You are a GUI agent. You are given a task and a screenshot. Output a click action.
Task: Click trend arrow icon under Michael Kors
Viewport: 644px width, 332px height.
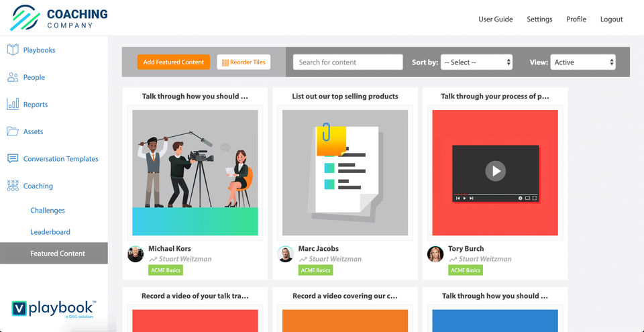[153, 260]
